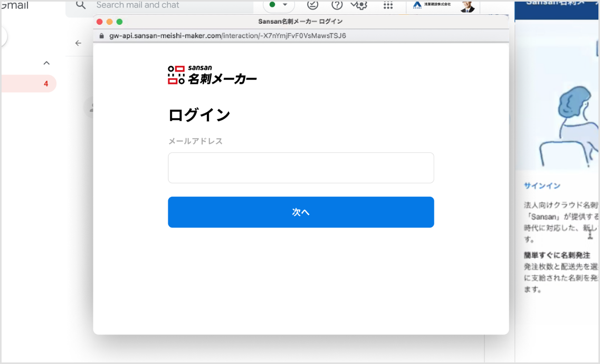This screenshot has width=600, height=364.
Task: Close the Sansan login window
Action: [100, 22]
